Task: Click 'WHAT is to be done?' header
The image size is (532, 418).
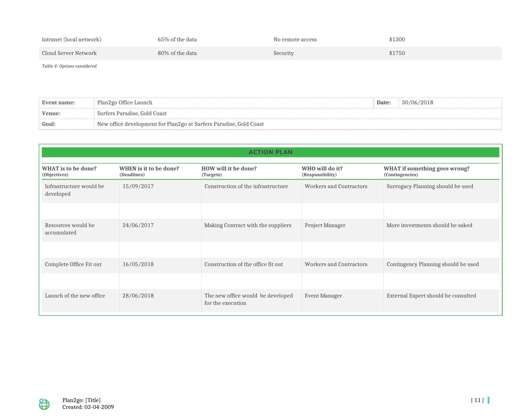Action: (x=69, y=169)
